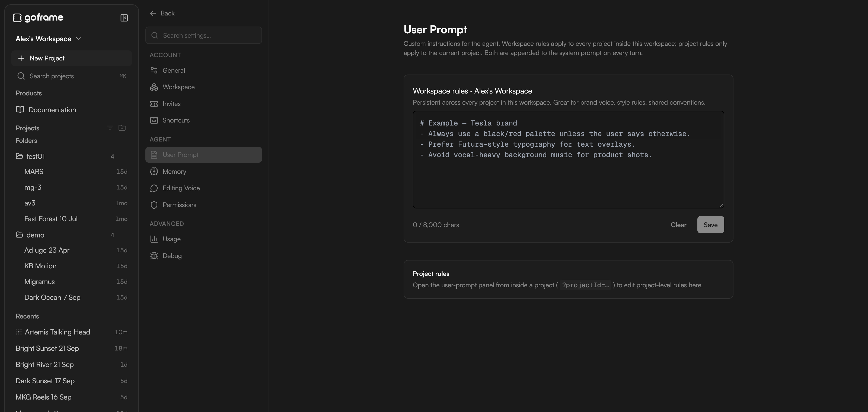The image size is (868, 412).
Task: Open the av3 project
Action: (71, 203)
